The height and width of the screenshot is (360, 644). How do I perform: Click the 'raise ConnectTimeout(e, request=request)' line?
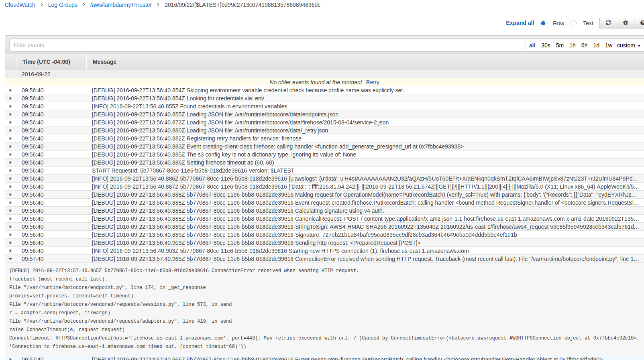[67, 329]
